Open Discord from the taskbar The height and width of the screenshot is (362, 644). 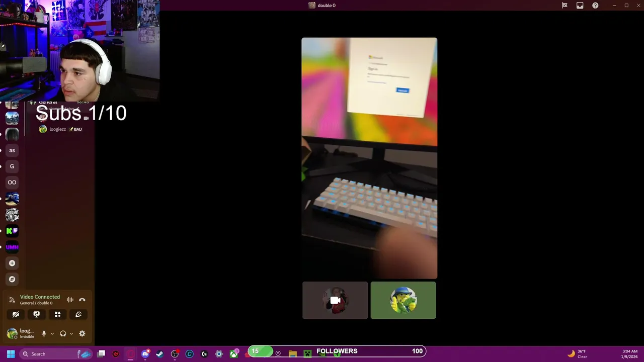coord(145,354)
